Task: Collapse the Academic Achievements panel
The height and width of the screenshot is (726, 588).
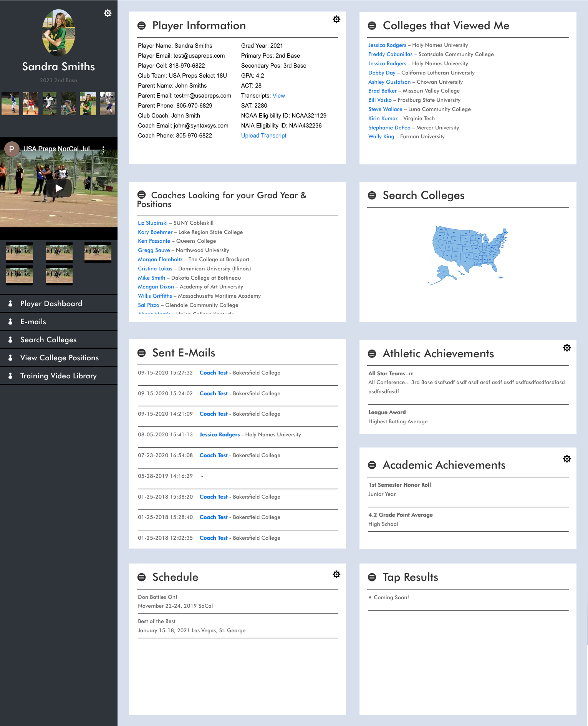Action: (x=372, y=465)
